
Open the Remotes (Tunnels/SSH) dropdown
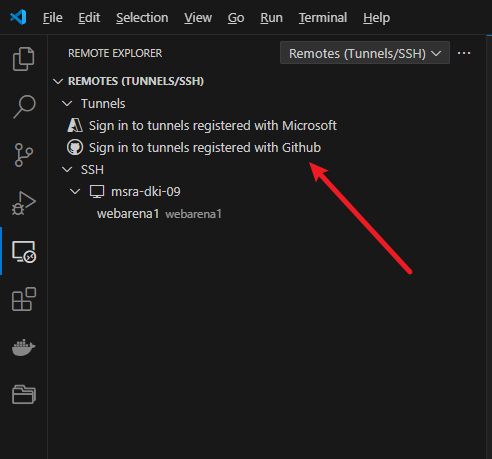(365, 53)
